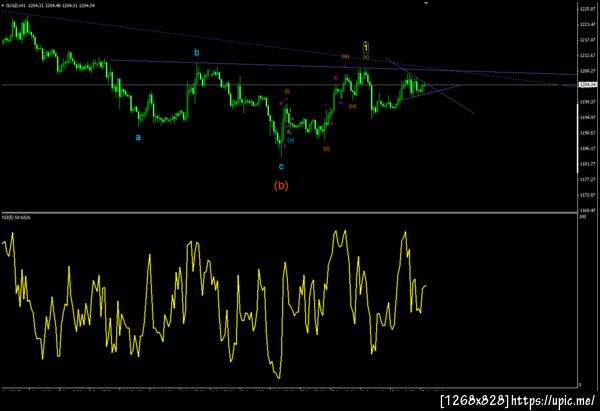Click the 1225.87 price axis value
The height and width of the screenshot is (411, 600).
(588, 9)
